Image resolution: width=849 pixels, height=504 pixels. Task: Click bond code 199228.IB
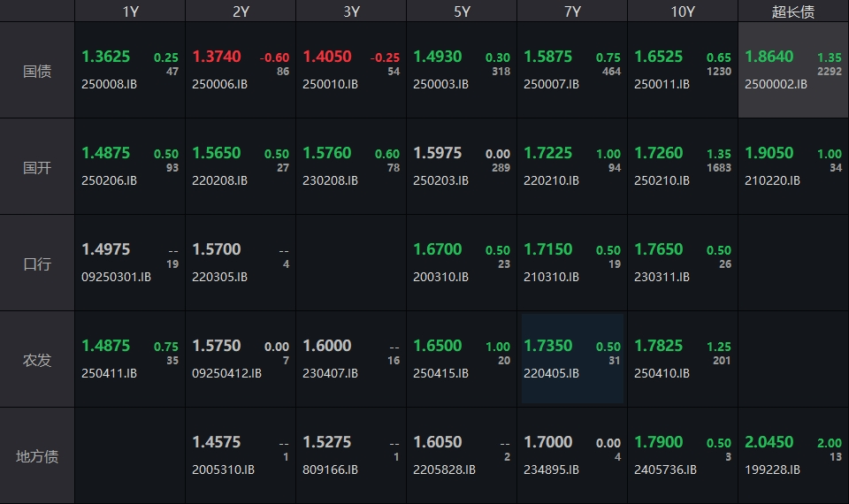tap(772, 470)
